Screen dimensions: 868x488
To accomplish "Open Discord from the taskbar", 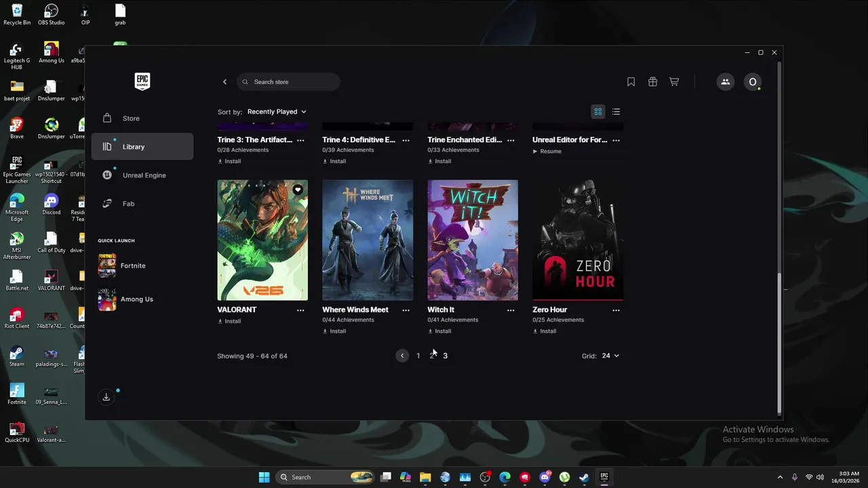I will (x=545, y=477).
